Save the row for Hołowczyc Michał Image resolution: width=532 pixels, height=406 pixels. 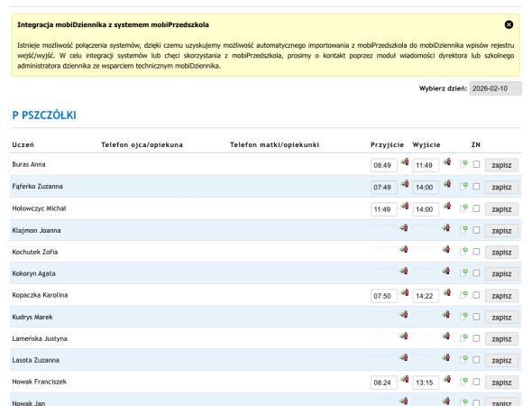click(501, 209)
